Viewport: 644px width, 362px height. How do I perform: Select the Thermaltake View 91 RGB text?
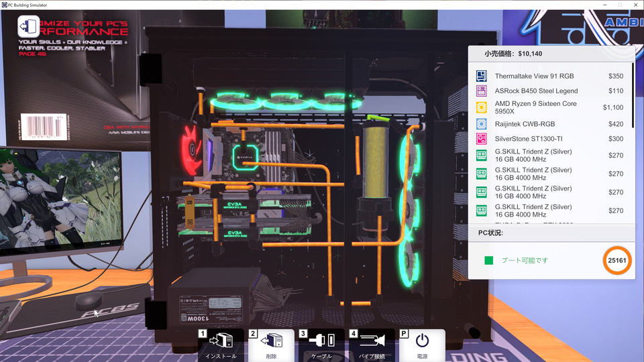click(534, 76)
